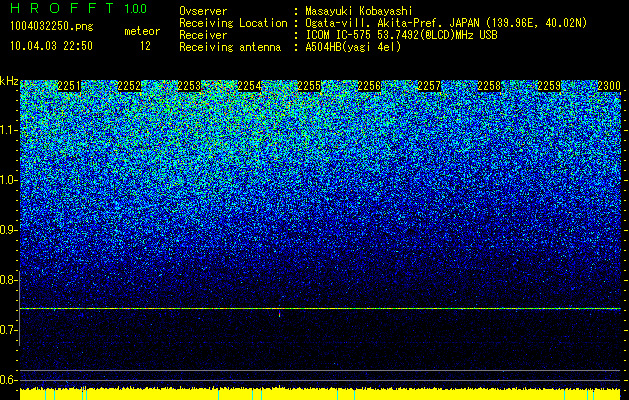
Task: Click the meteor label
Action: [142, 31]
